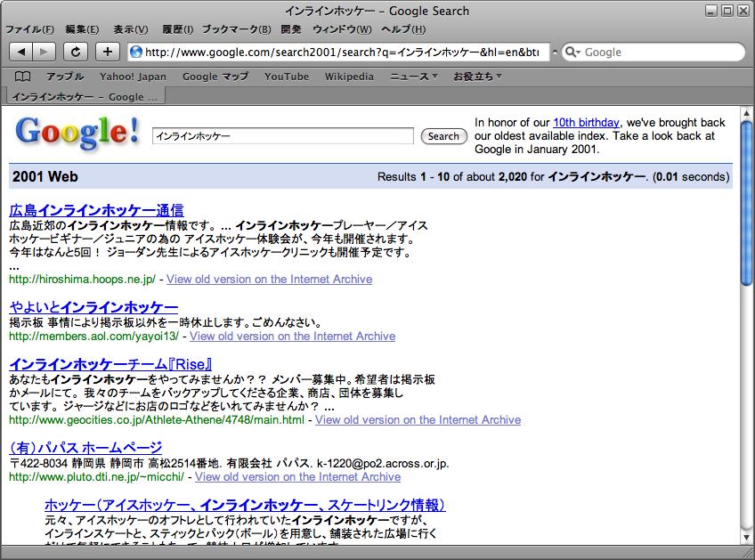Click the plus add bookmark button
Image resolution: width=755 pixels, height=560 pixels.
click(x=107, y=52)
